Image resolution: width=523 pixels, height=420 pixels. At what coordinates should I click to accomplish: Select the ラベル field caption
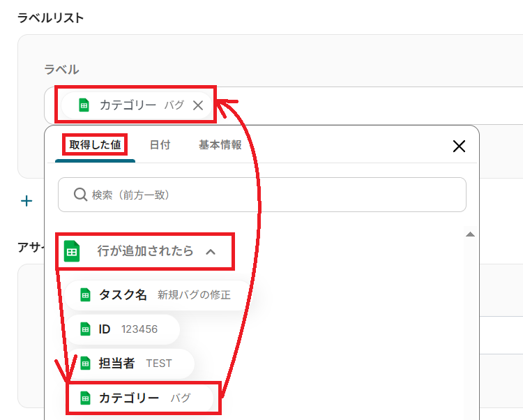(x=61, y=69)
